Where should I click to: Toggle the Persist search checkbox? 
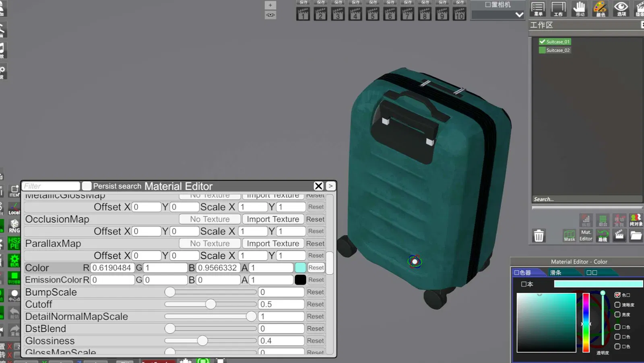pyautogui.click(x=87, y=186)
